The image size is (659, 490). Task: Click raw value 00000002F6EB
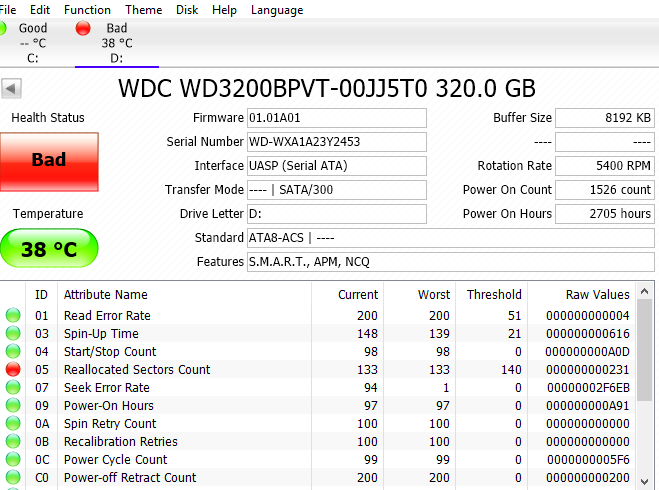[x=588, y=388]
